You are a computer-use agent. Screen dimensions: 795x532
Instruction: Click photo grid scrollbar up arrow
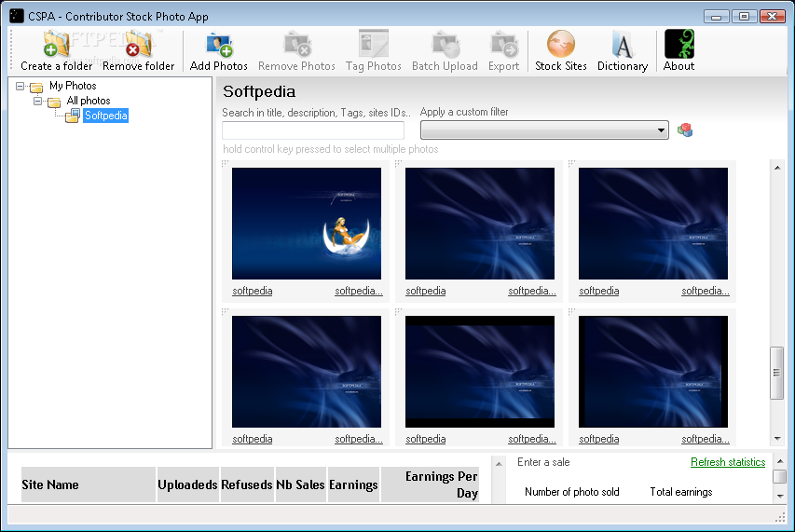776,168
